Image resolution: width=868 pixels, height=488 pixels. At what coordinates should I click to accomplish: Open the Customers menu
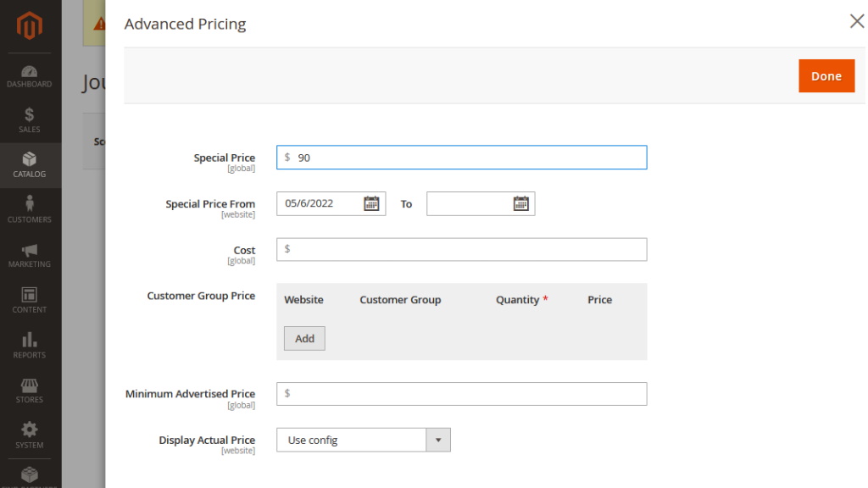[x=30, y=210]
